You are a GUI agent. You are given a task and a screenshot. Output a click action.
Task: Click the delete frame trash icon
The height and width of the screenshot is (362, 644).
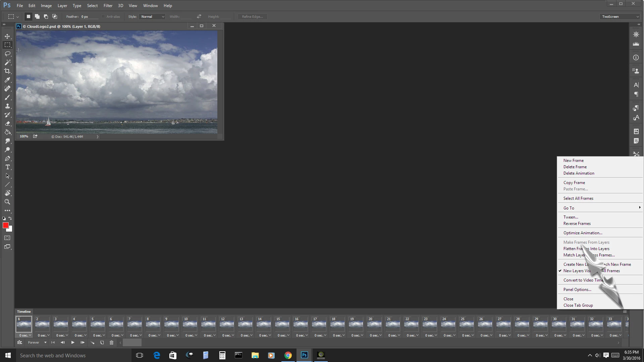112,343
